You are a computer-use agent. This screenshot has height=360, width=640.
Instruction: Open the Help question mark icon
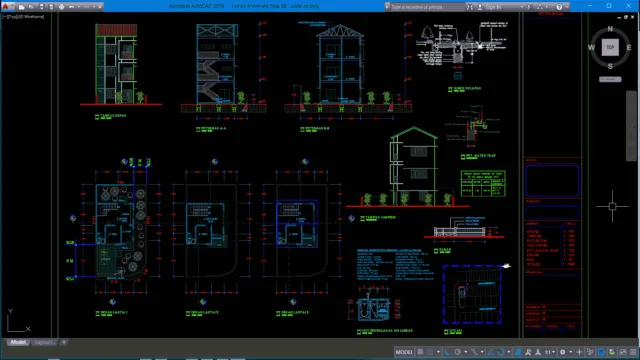click(x=559, y=7)
